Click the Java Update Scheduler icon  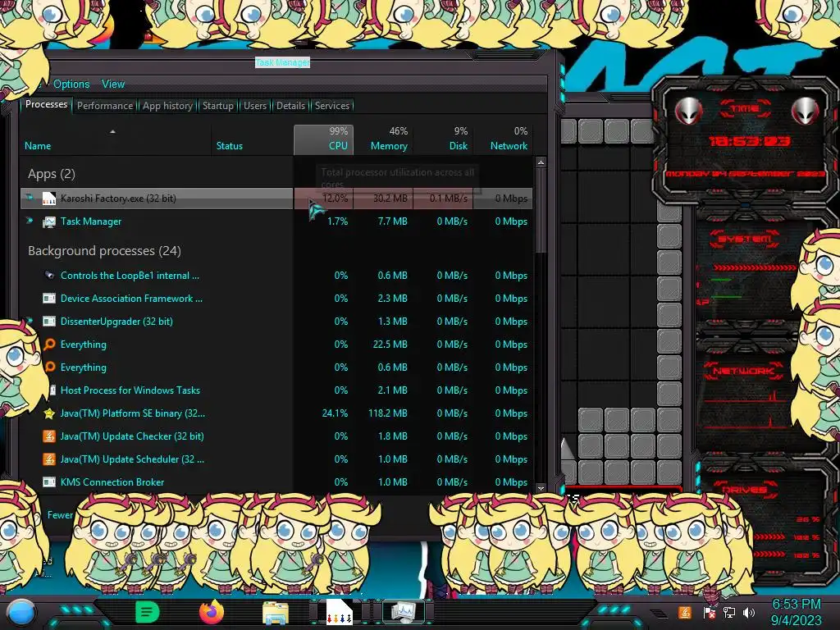pyautogui.click(x=48, y=459)
